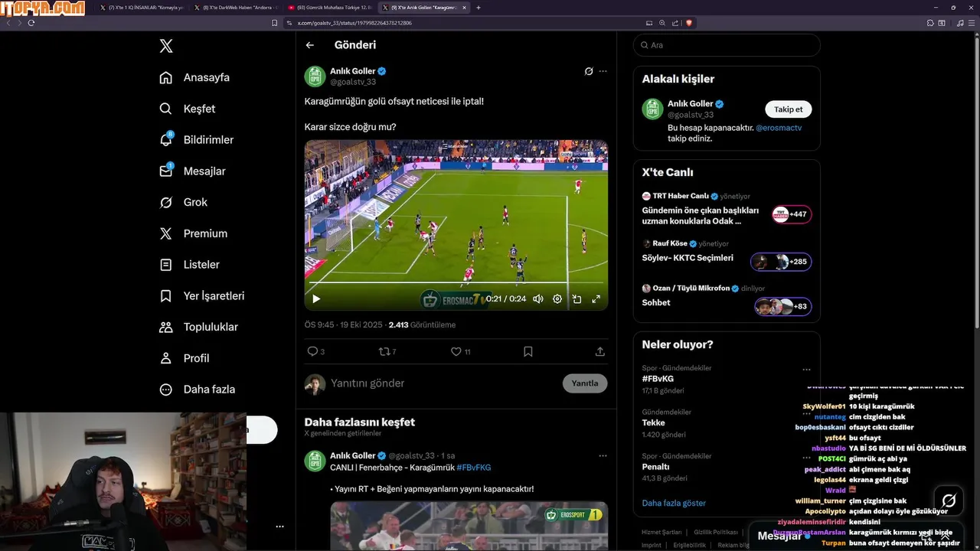Click Daha fazla göster link
The height and width of the screenshot is (551, 980).
click(x=674, y=503)
